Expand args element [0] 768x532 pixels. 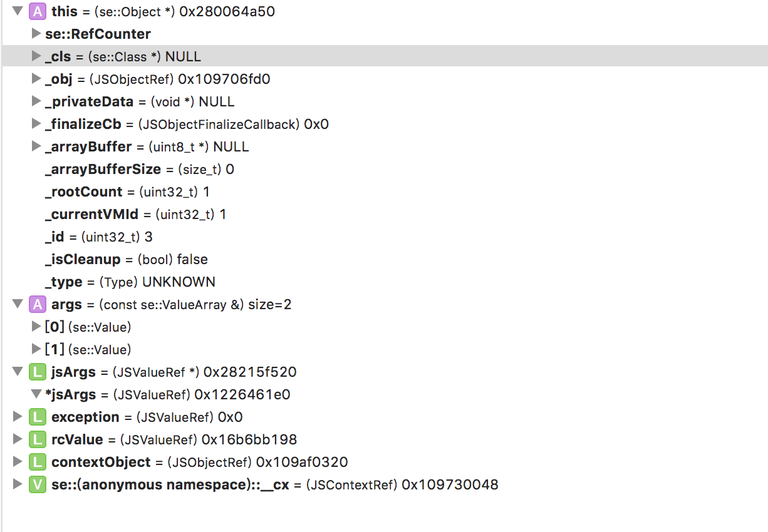pos(36,327)
